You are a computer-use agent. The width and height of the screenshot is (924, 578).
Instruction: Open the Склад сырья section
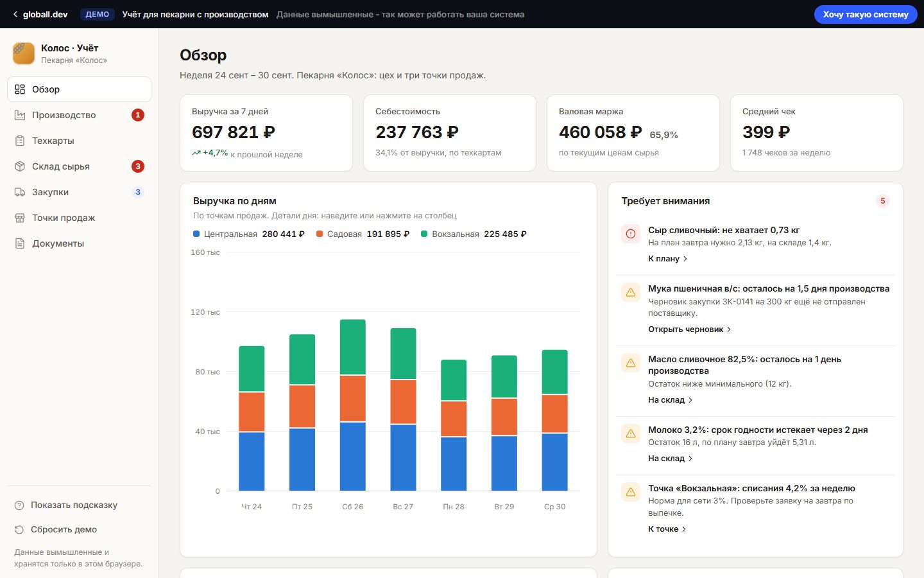(79, 166)
